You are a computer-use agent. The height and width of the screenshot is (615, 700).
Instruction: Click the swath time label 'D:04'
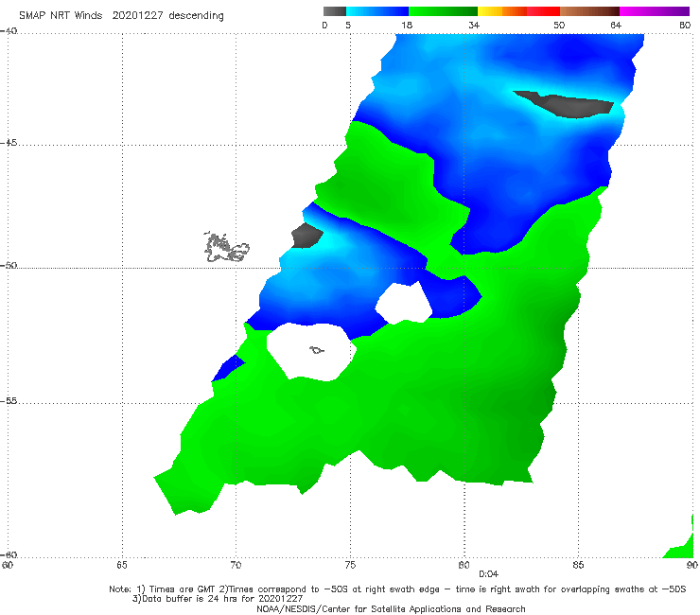point(488,574)
